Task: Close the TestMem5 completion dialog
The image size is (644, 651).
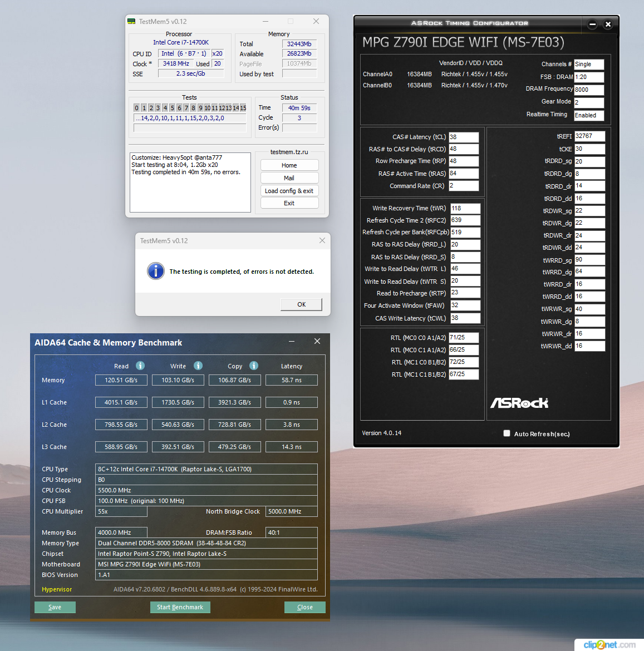Action: pos(322,240)
